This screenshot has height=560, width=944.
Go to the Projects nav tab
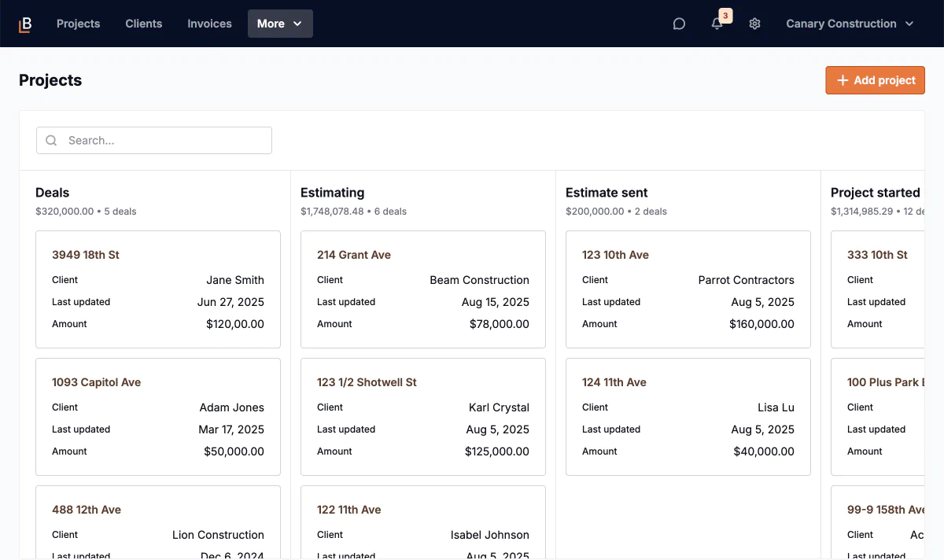pos(79,24)
